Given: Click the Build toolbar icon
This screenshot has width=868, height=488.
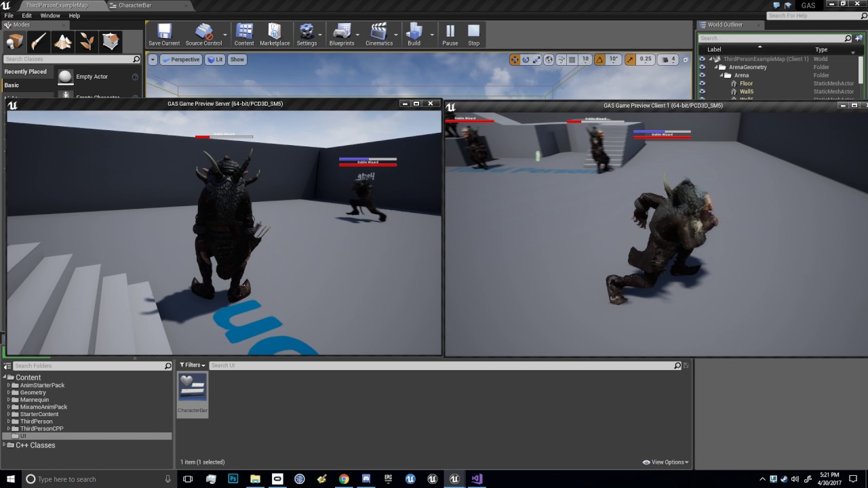Looking at the screenshot, I should 414,35.
